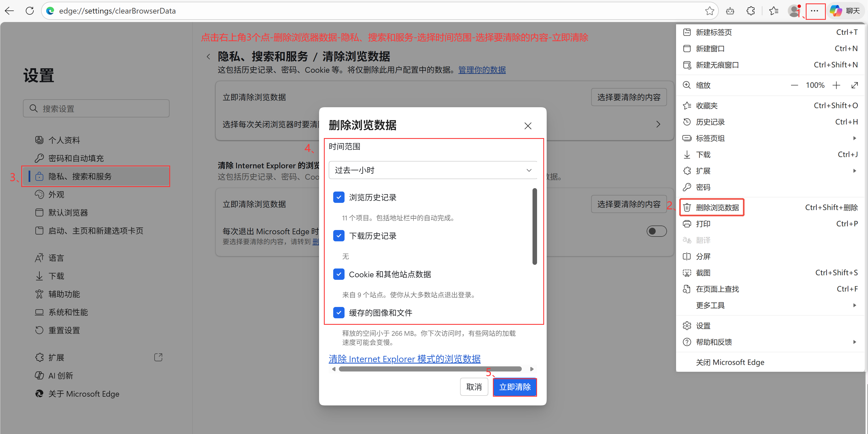This screenshot has width=868, height=434.
Task: Open 时间范围 dropdown 过去一小时
Action: pos(433,170)
